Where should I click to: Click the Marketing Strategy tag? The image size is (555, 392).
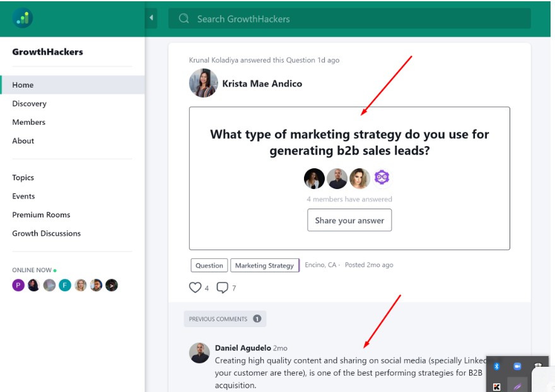point(265,265)
